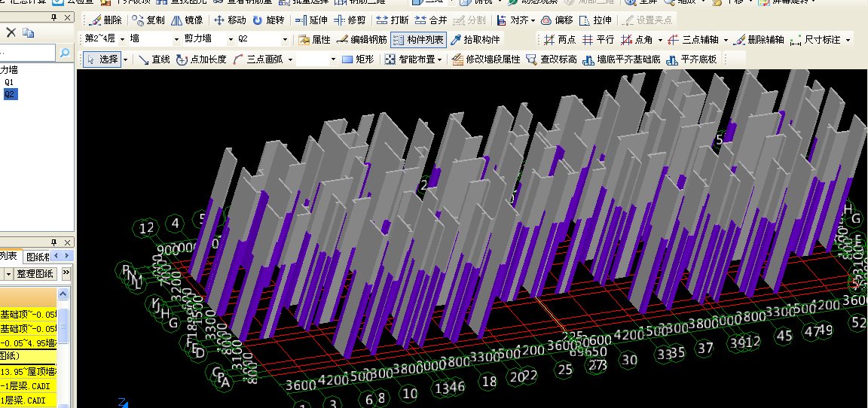
Task: Activate the 镜像 (mirror) tool
Action: coord(187,20)
